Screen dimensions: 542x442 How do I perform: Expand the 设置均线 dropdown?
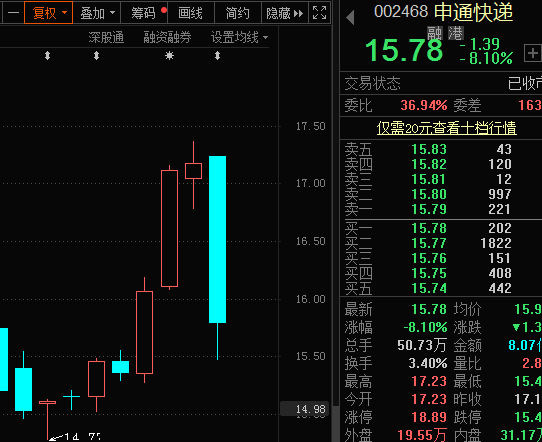240,37
